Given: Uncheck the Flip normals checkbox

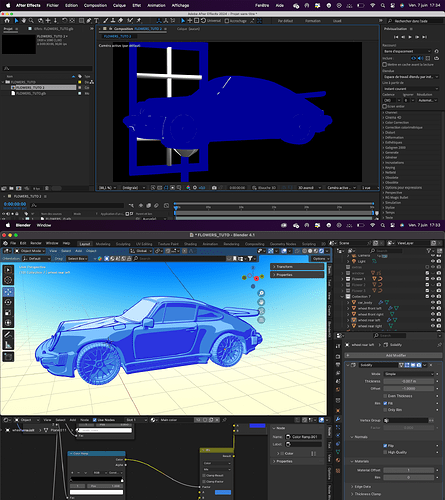Looking at the screenshot, I should pos(385,446).
